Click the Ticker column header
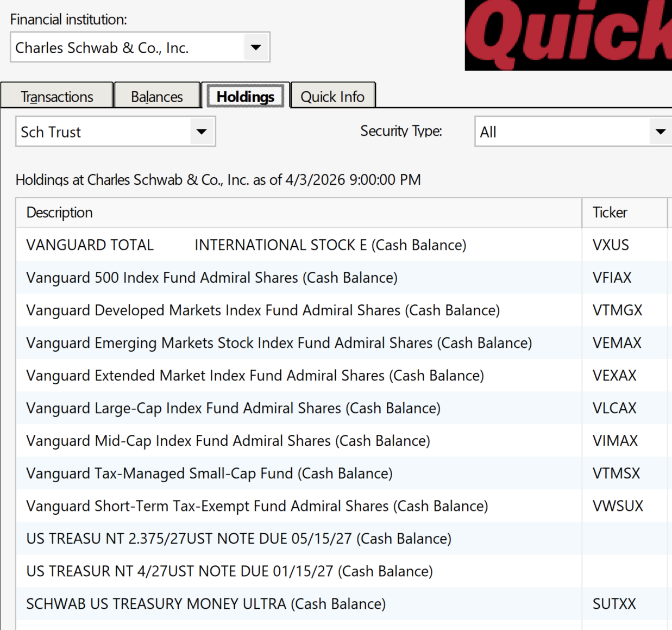Screen dimensions: 672x630 coord(625,213)
